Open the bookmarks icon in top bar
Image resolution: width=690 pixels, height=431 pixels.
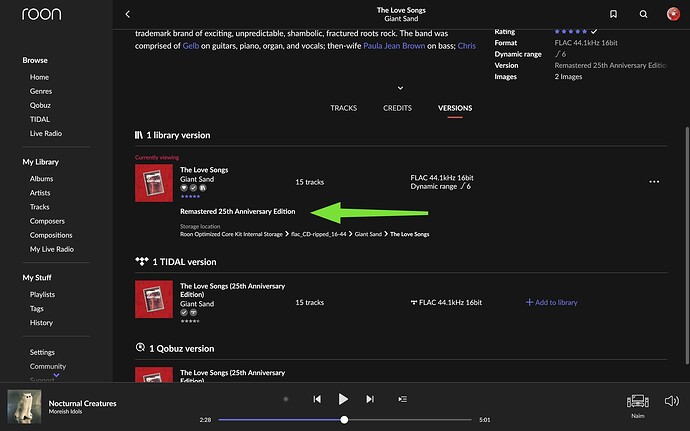(613, 14)
